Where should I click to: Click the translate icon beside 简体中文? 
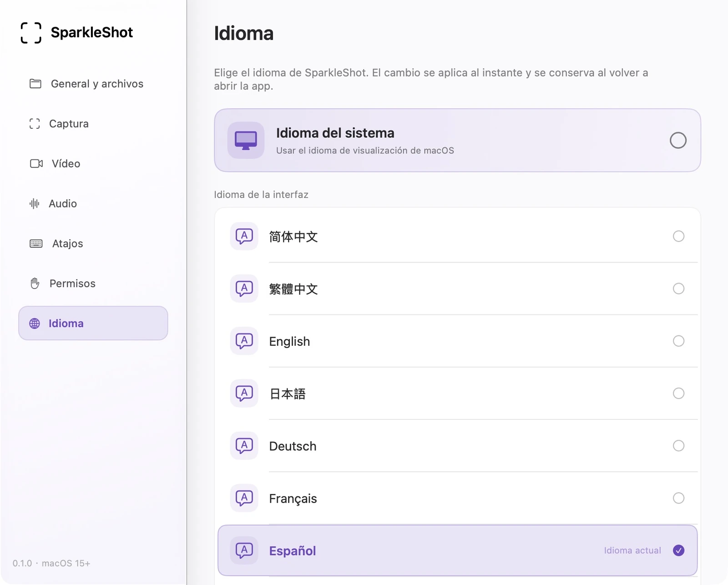coord(244,236)
